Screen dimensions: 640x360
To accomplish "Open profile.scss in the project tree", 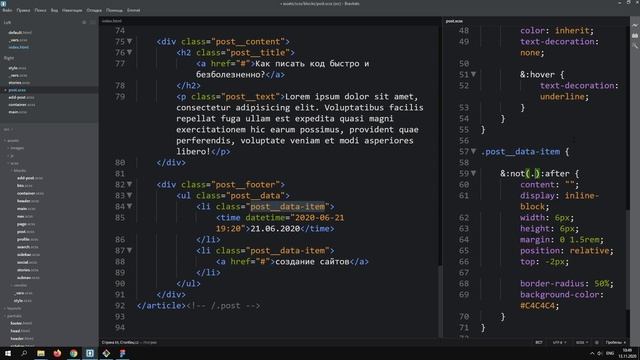I will [x=27, y=239].
